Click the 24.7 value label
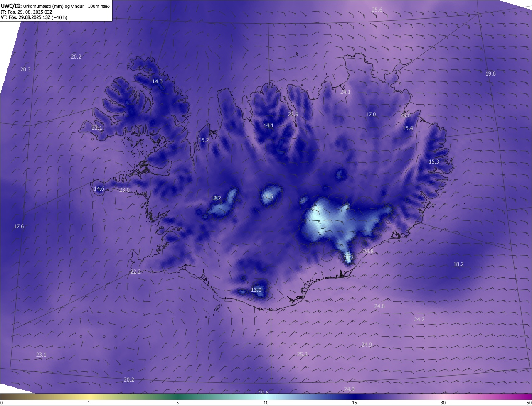The image size is (532, 406). (419, 319)
